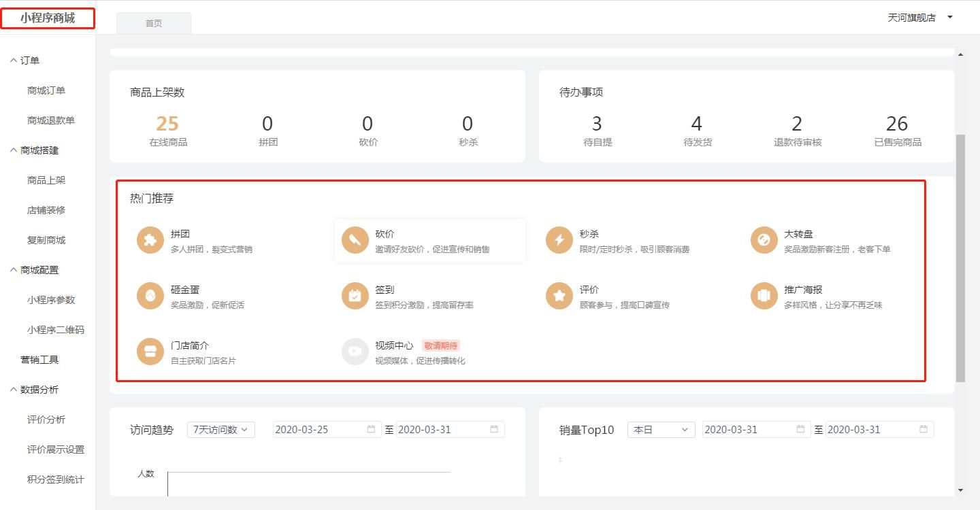Screen dimensions: 980x510
Task: Open the 秒杀 lightning bolt icon
Action: coord(559,240)
